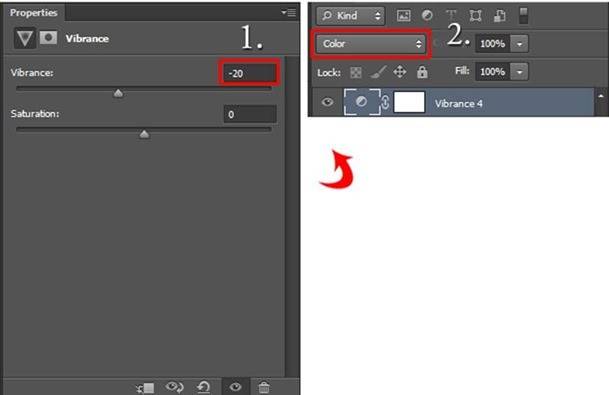Adjust the Vibrance slider handle
This screenshot has width=609, height=395.
coord(118,93)
